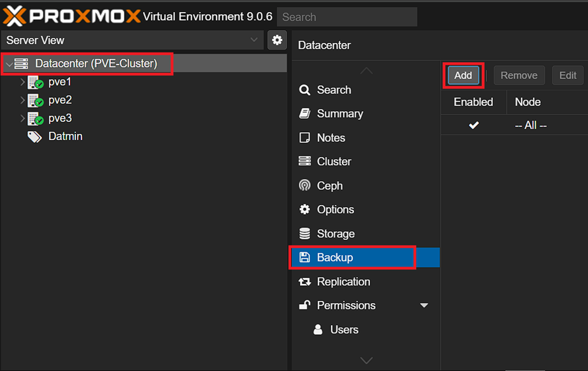Click the Remove button
The height and width of the screenshot is (371, 588).
519,75
